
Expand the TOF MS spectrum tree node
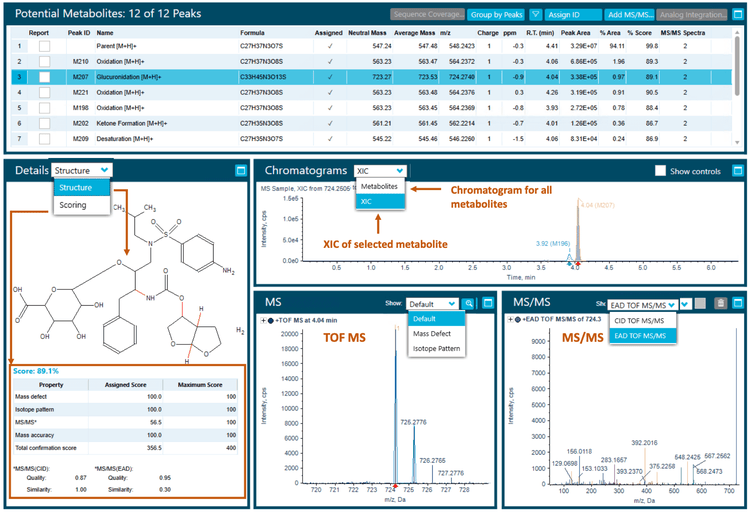tap(263, 319)
